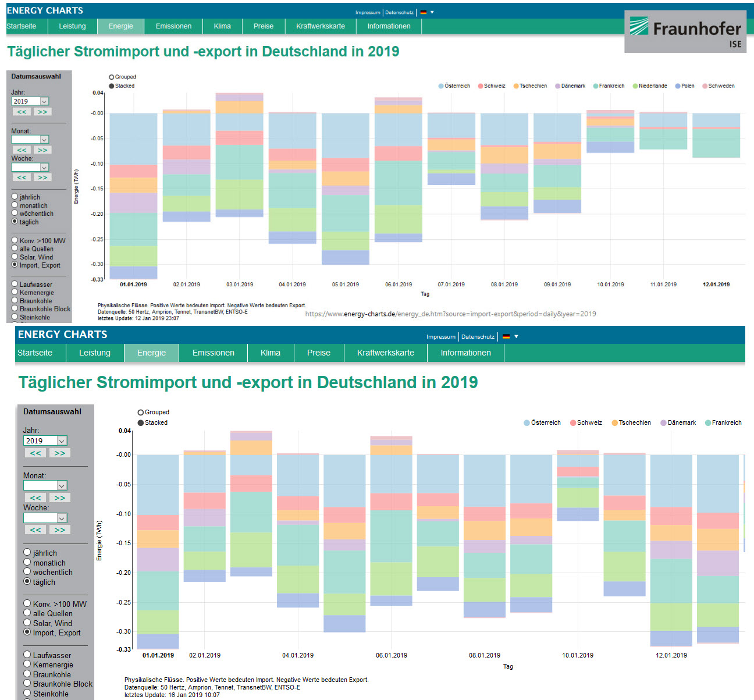Click Datenschutz link in the upper header
754x700 pixels.
tap(399, 12)
